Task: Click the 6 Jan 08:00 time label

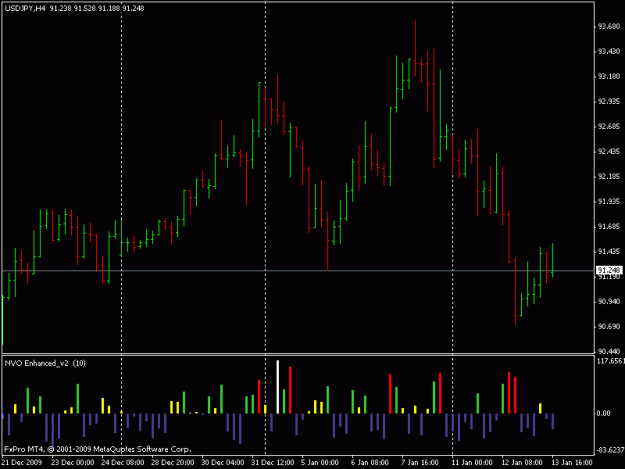Action: [x=370, y=463]
